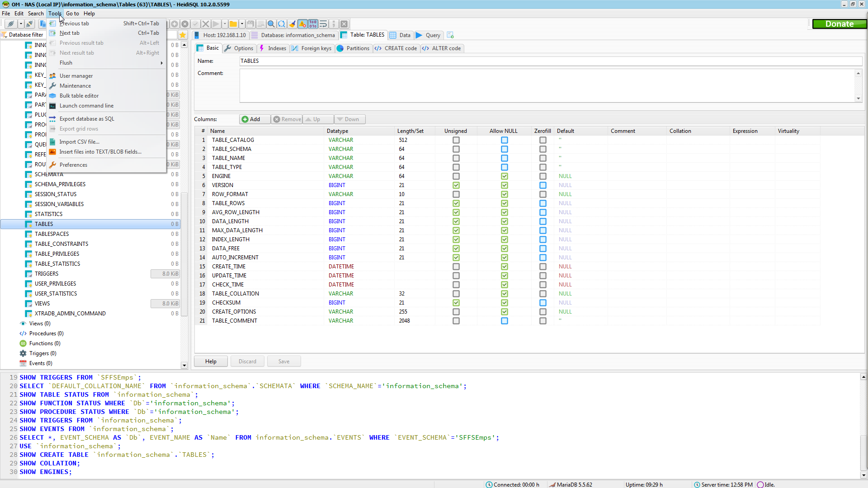Toggle Zerofill checkbox for VERSION column
Screen dimensions: 868x488
(x=542, y=185)
